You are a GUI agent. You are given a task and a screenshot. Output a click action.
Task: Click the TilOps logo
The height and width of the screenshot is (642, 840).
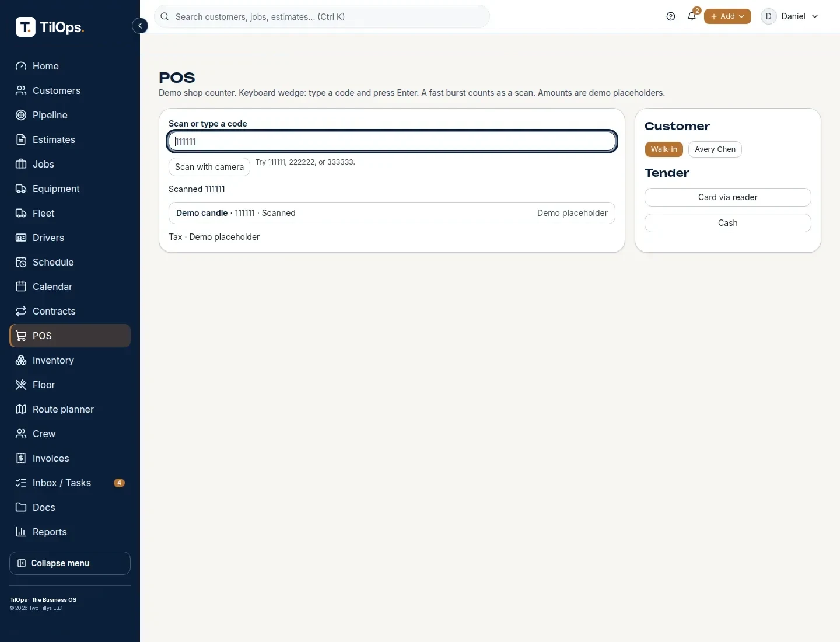tap(50, 27)
